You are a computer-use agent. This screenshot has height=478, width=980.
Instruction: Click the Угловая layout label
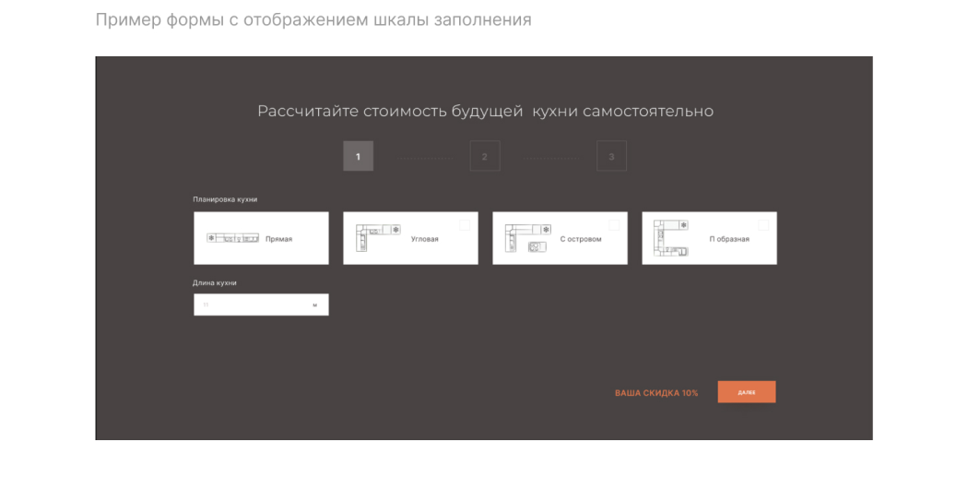click(x=424, y=239)
